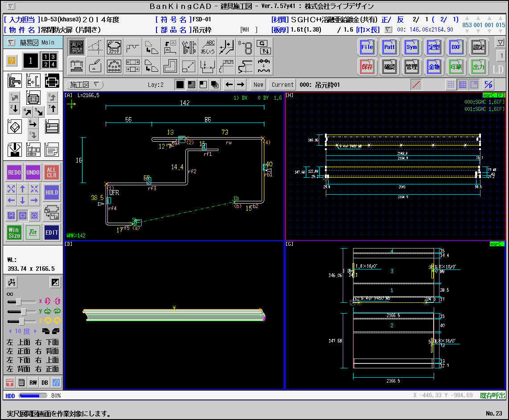This screenshot has height=420, width=509.
Task: Adjust the z rotation slider
Action: pos(21,322)
